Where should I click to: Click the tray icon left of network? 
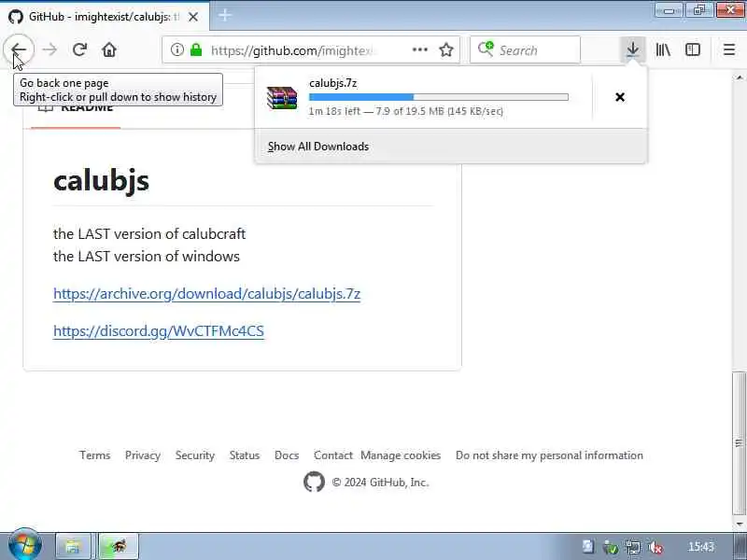pyautogui.click(x=611, y=547)
